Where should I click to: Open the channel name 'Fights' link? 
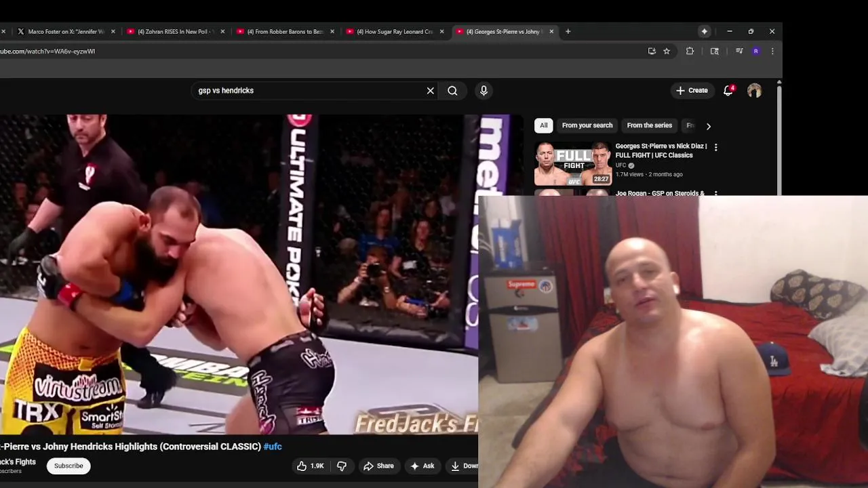18,462
